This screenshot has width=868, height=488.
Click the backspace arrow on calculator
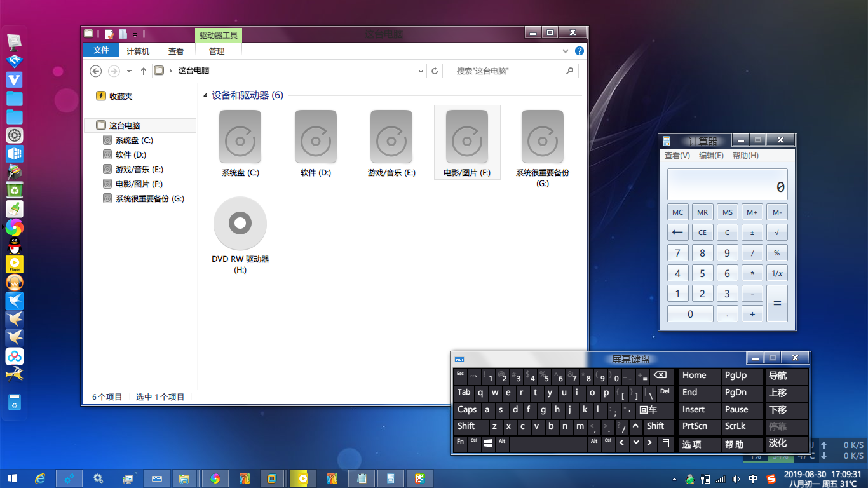[677, 232]
